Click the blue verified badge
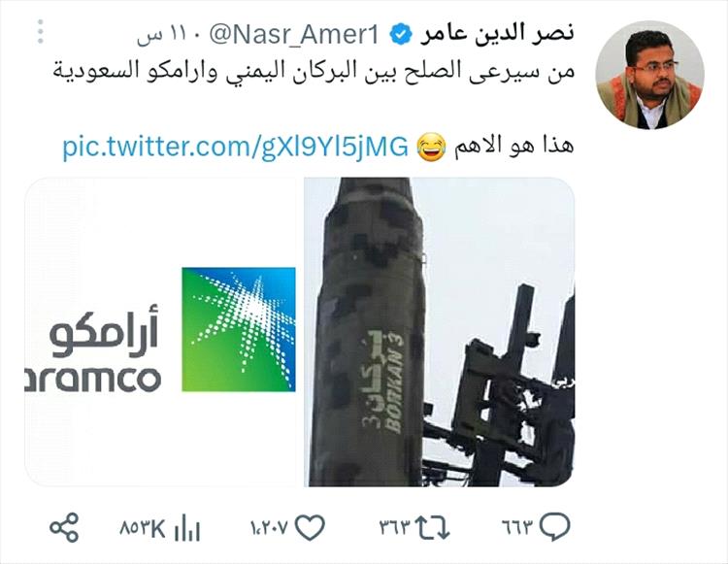728x564 pixels. pos(401,35)
